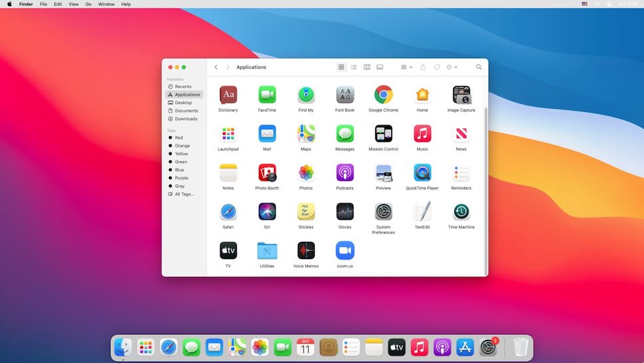Click the Edit Tags toolbar button
The image size is (644, 363).
[436, 67]
